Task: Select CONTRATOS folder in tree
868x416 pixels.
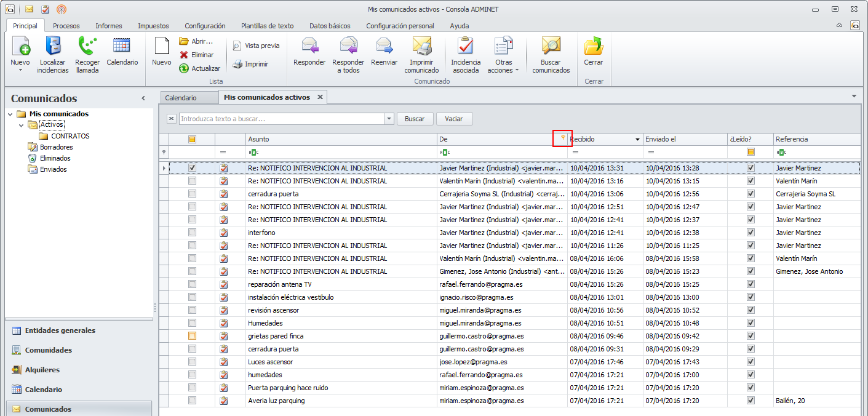Action: pos(70,136)
